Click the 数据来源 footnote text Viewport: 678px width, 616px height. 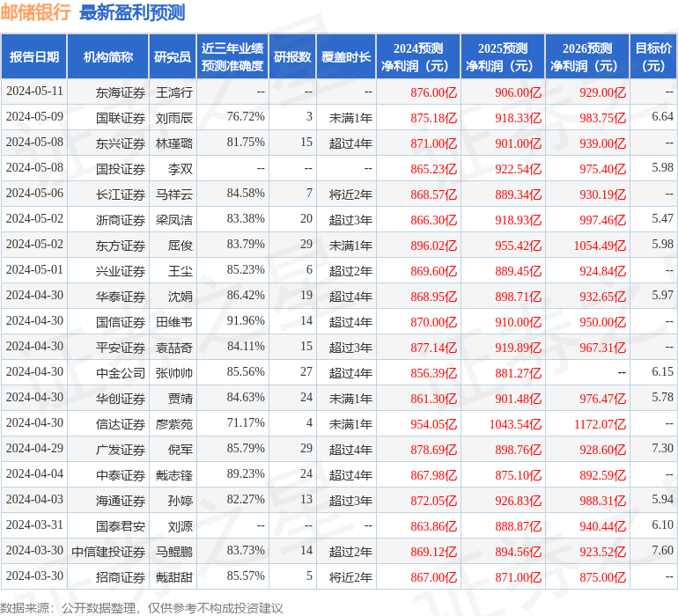[x=142, y=608]
